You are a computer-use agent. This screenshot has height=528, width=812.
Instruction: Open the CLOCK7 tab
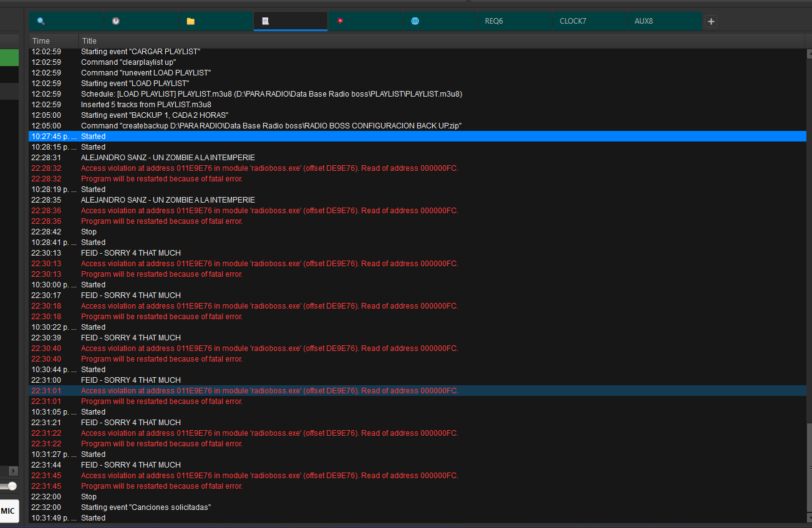coord(589,21)
